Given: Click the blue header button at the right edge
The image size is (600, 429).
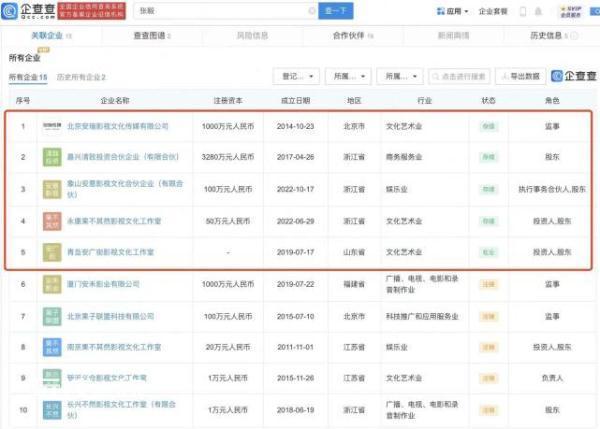Looking at the screenshot, I should click(595, 11).
